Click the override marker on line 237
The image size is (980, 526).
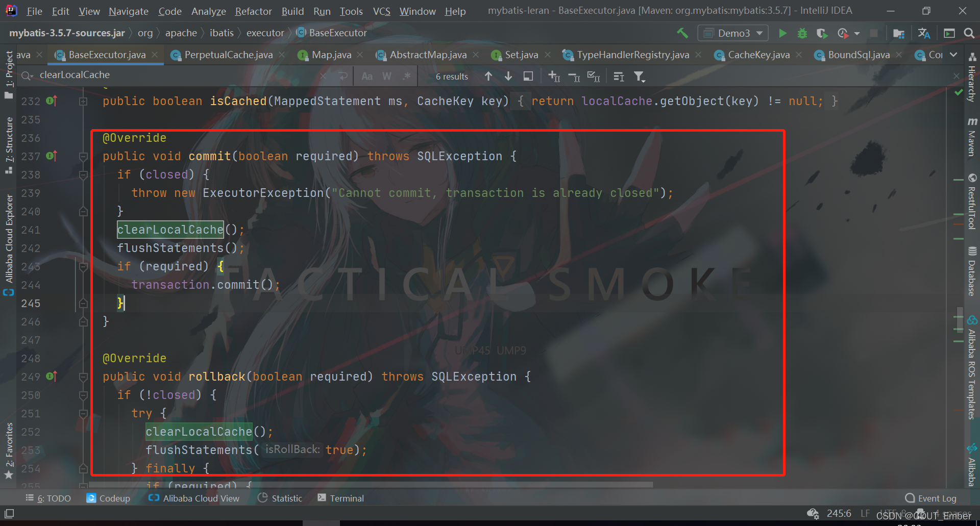(x=52, y=156)
